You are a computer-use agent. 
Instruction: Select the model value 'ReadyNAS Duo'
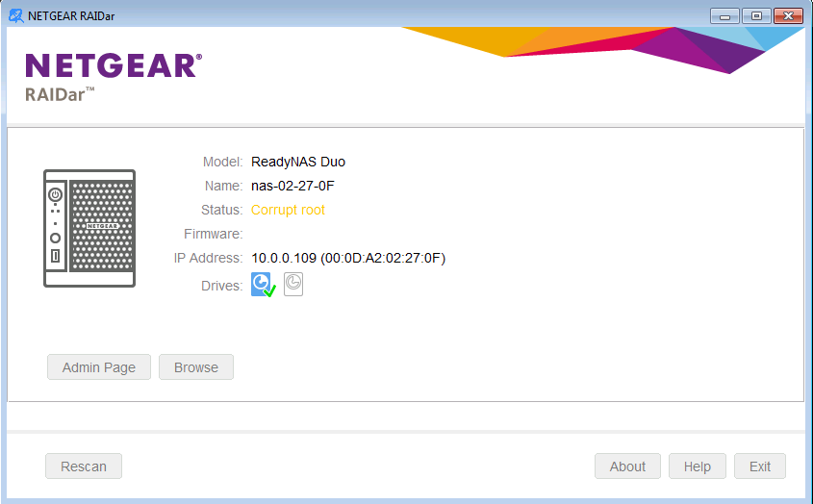[298, 162]
